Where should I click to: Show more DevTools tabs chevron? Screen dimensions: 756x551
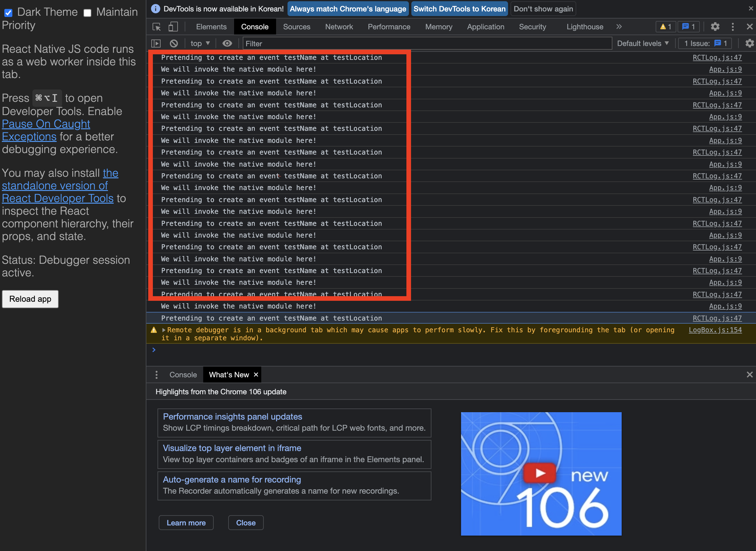click(619, 27)
